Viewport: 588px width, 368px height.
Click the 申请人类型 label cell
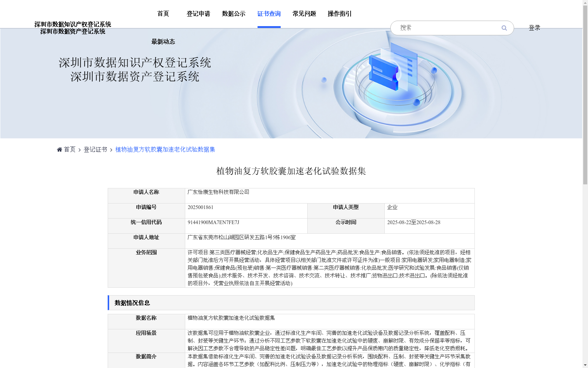(346, 211)
